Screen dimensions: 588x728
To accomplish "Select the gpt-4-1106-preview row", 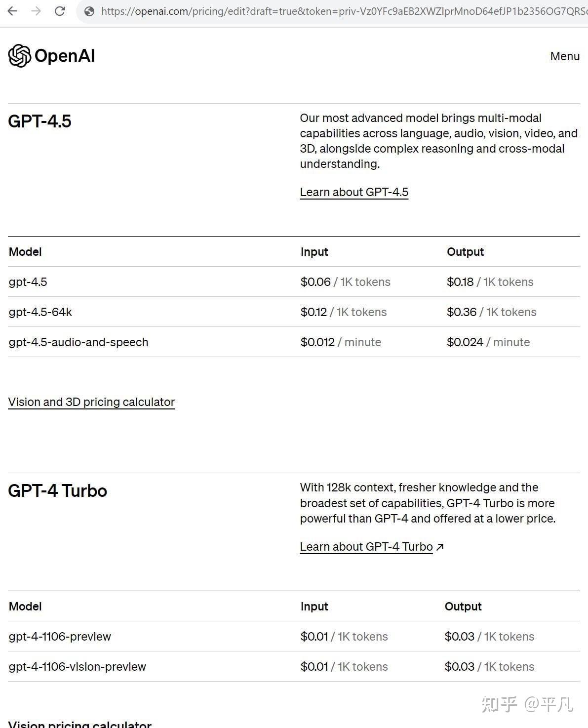I will tap(60, 636).
